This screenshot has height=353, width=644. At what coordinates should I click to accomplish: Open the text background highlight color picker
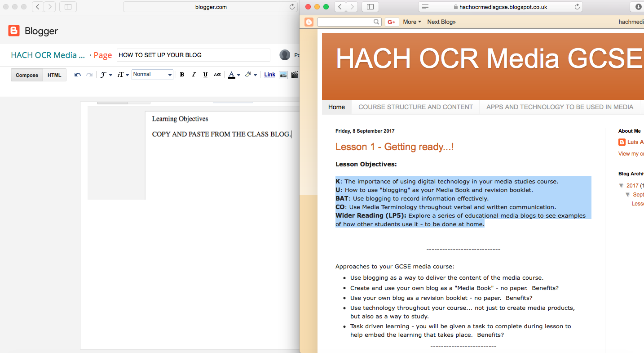(251, 75)
